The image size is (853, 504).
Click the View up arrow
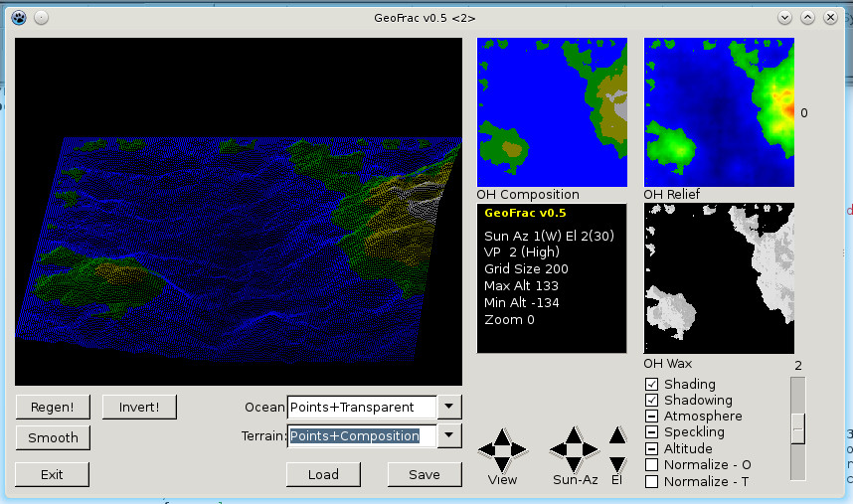[x=502, y=435]
